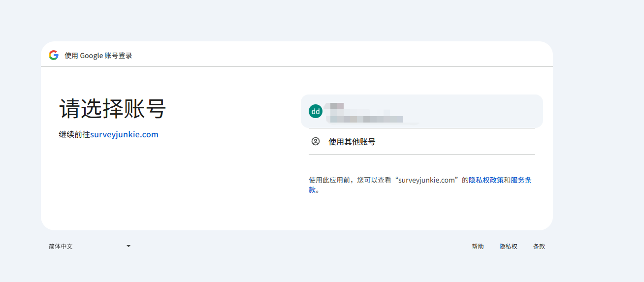Open the surveyjunkie.com link under heading

click(x=124, y=134)
